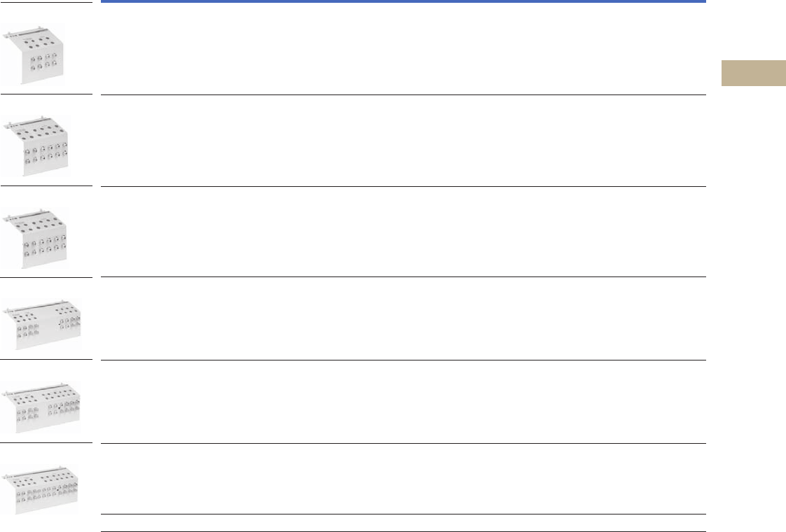This screenshot has width=786, height=532.
Task: Click the empty row next to third thumbnail
Action: pyautogui.click(x=403, y=232)
